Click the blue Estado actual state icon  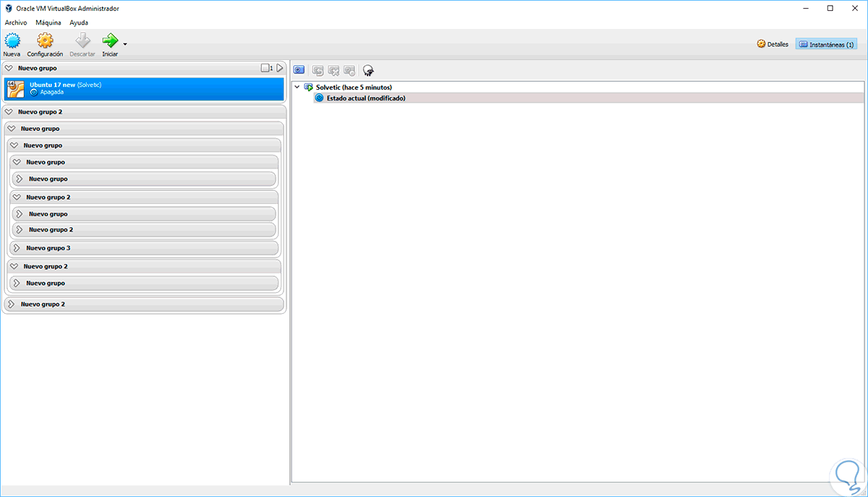pos(320,98)
